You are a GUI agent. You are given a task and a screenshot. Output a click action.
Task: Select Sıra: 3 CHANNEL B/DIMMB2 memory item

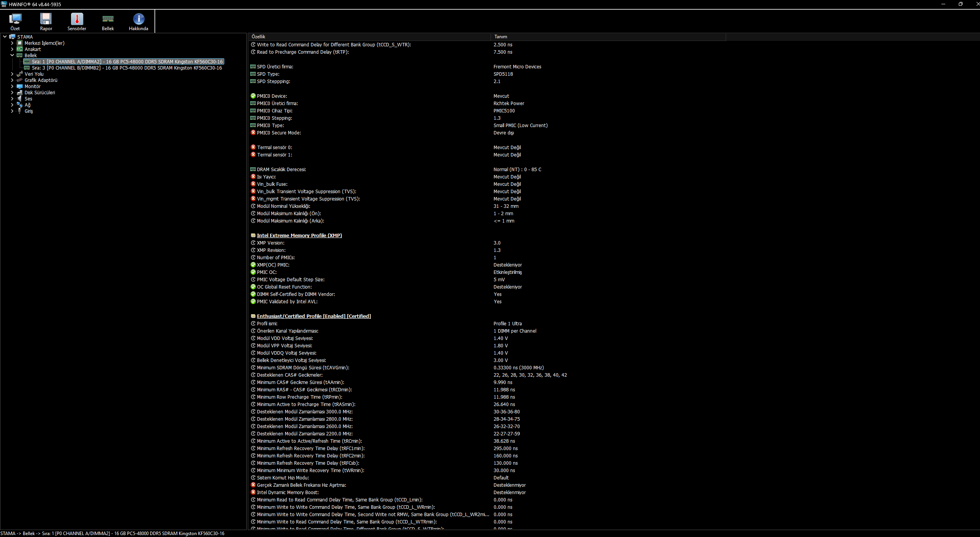(x=127, y=68)
